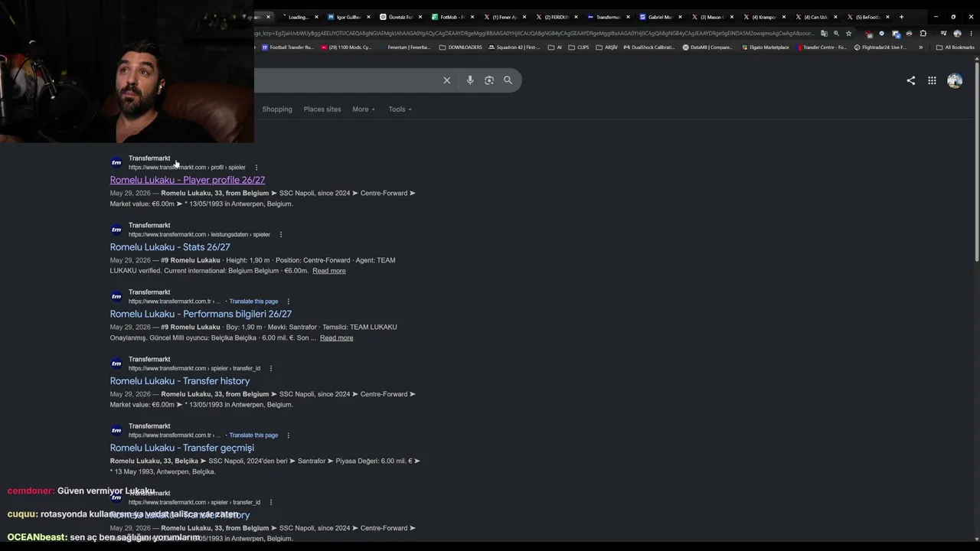This screenshot has height=551, width=980.
Task: Open the Football Transfer Rumours bookmark
Action: click(288, 47)
